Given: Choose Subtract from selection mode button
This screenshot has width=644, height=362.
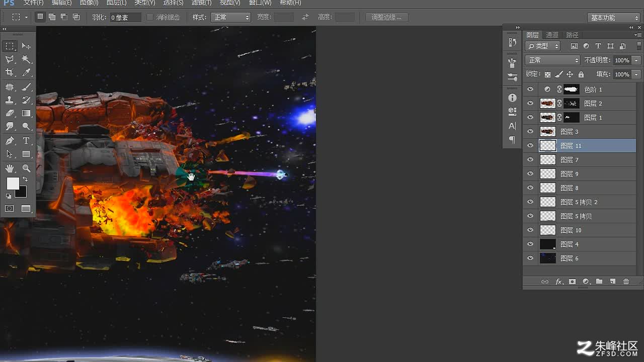Looking at the screenshot, I should (64, 17).
